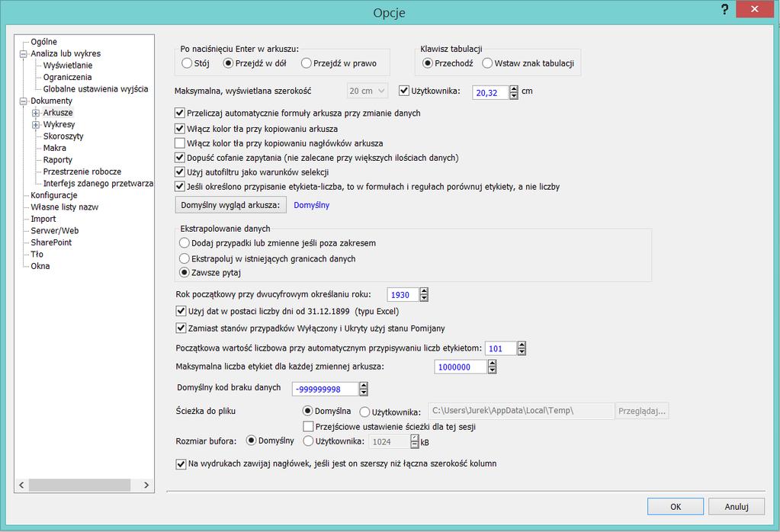Open the 20 cm width dropdown

click(367, 91)
